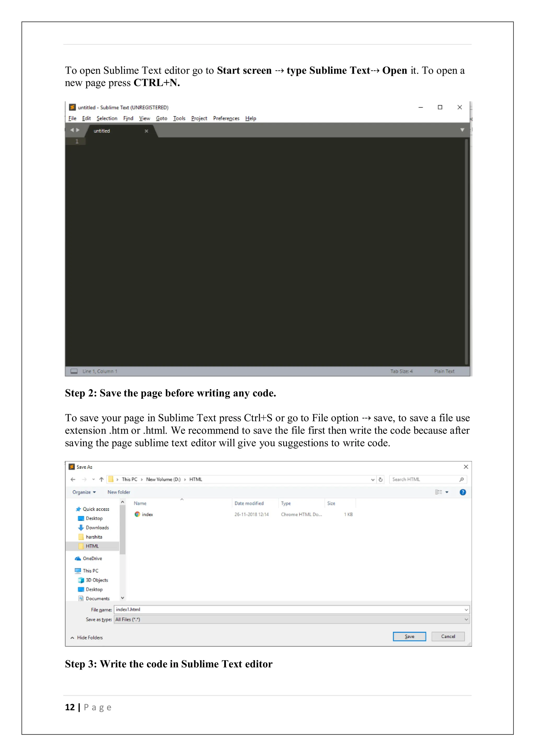Click the Sublime Text title bar icon

point(72,107)
